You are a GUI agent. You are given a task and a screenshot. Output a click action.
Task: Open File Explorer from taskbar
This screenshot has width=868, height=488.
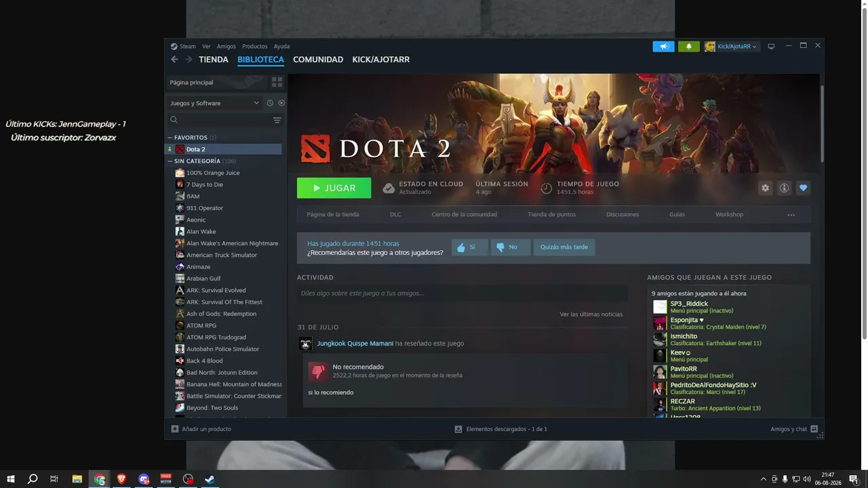(77, 479)
